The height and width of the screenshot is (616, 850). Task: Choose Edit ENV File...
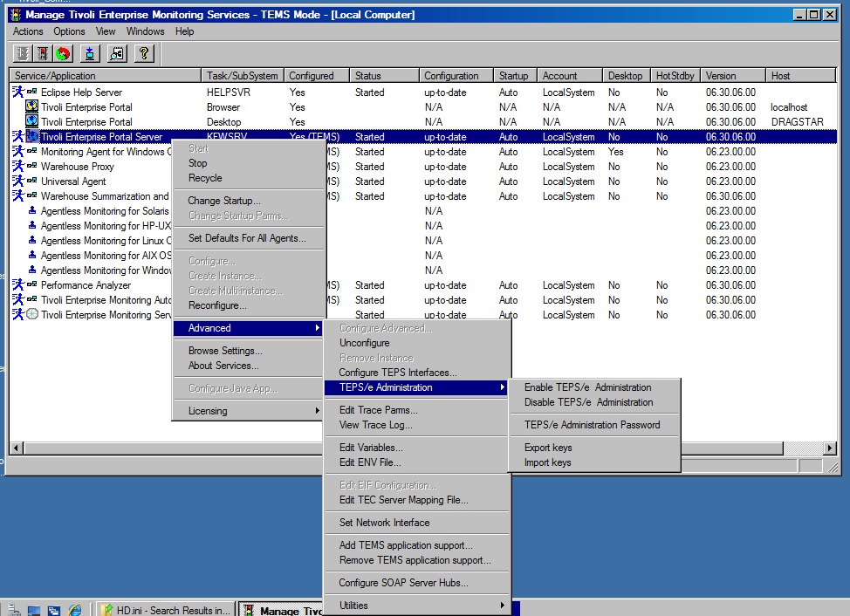417,462
